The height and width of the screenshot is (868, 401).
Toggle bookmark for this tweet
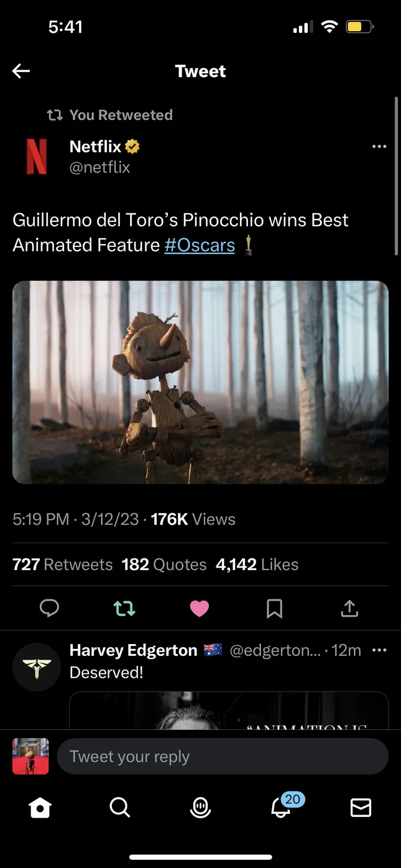274,608
